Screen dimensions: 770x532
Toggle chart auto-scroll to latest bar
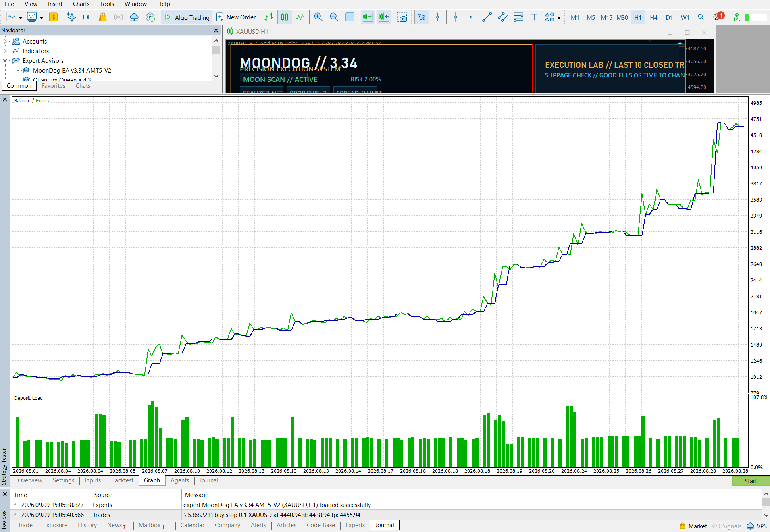point(368,17)
